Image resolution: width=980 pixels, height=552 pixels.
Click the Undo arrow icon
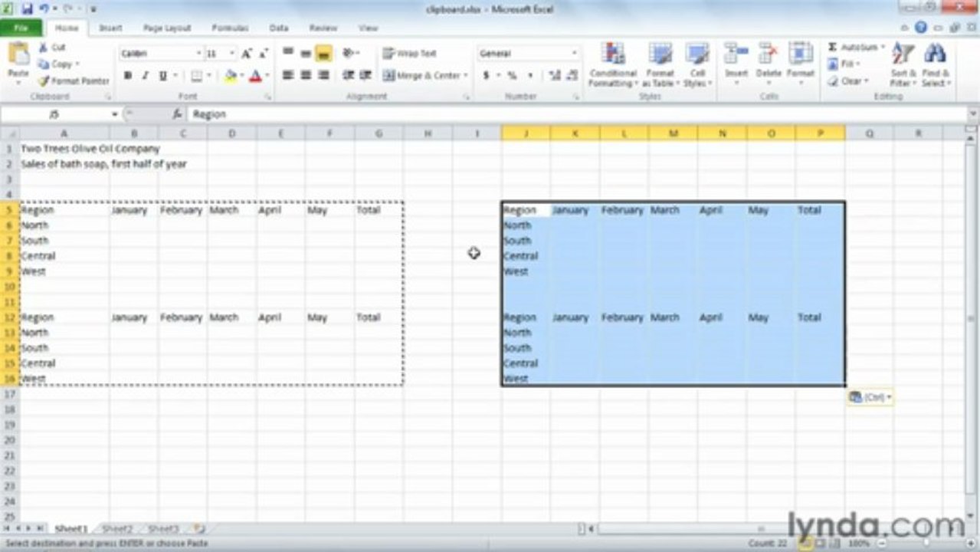pyautogui.click(x=44, y=9)
